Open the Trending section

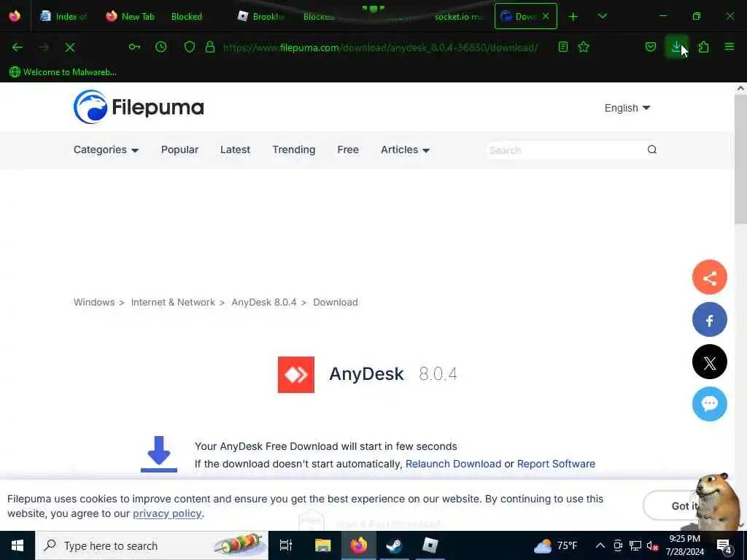[x=293, y=149]
